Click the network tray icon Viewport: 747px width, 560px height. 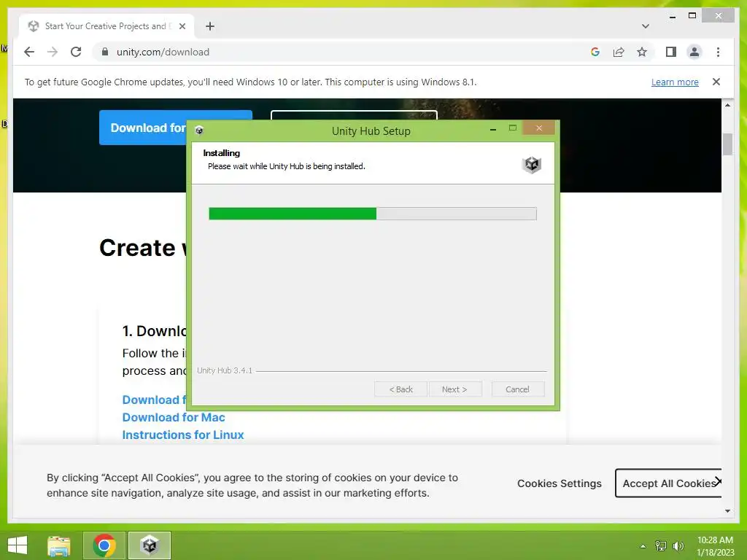tap(661, 545)
